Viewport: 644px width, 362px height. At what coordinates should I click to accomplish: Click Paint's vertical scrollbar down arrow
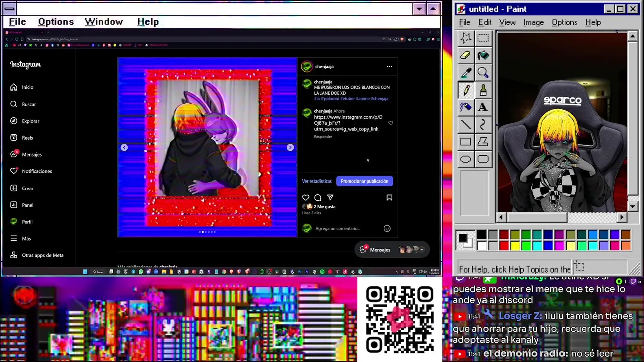point(633,206)
